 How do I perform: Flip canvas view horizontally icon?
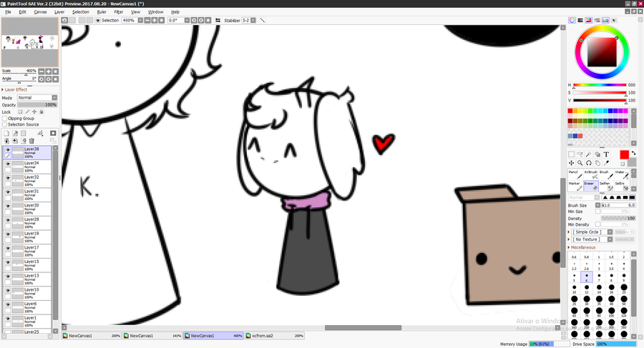coord(218,20)
